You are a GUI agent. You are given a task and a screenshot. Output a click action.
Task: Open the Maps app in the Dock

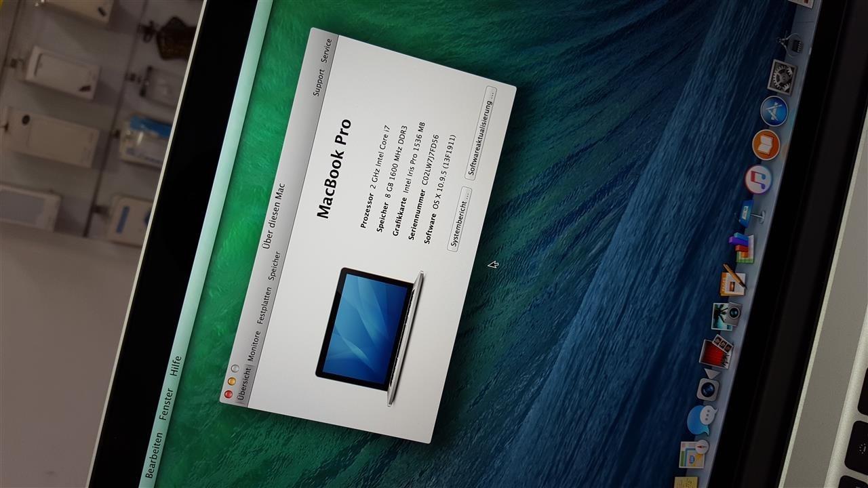pyautogui.click(x=692, y=454)
